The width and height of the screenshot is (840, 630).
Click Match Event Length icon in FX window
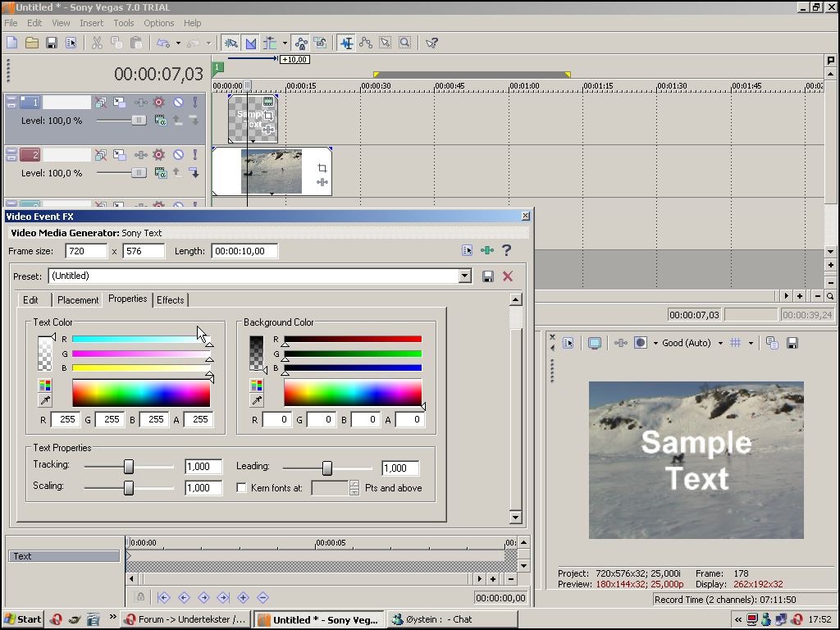point(487,250)
